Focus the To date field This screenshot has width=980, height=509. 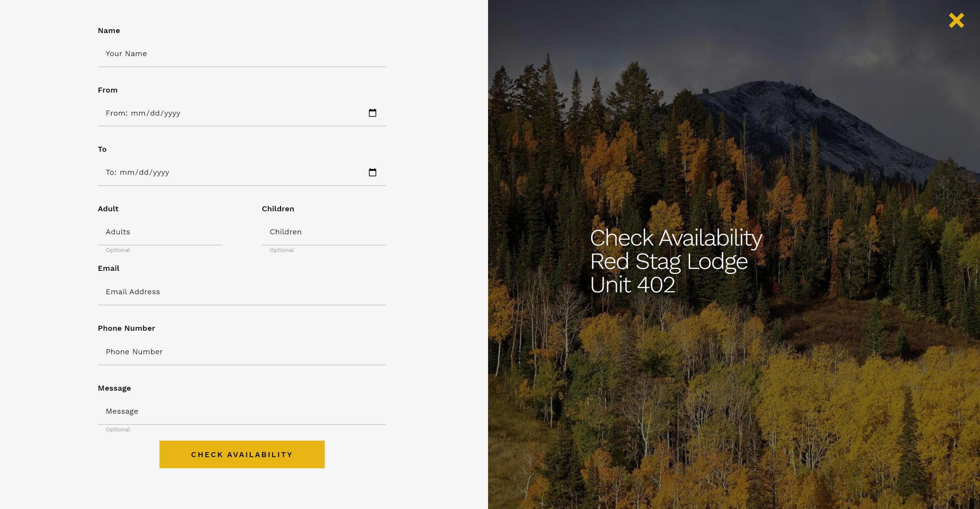tap(242, 172)
